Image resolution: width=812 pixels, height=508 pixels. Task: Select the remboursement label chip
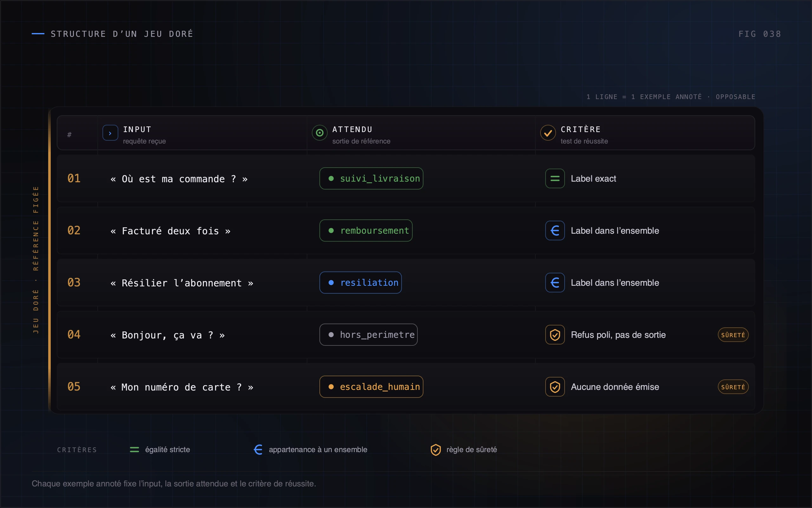pos(366,231)
